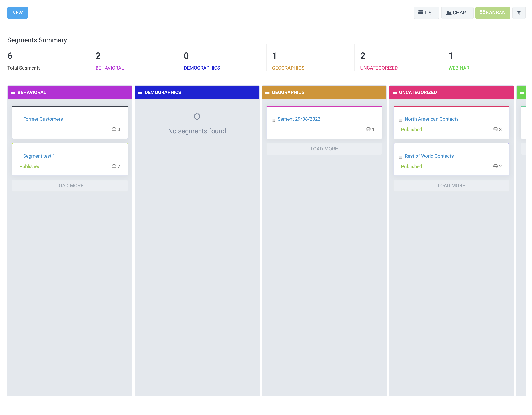Click the Published status on Segment test 1
Screen dimensions: 532x415
(x=30, y=166)
